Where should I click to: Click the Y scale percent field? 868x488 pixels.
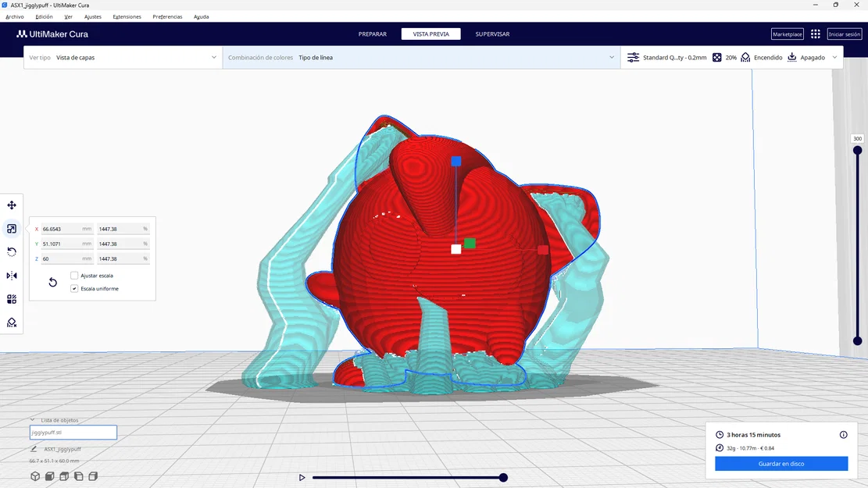(x=123, y=244)
